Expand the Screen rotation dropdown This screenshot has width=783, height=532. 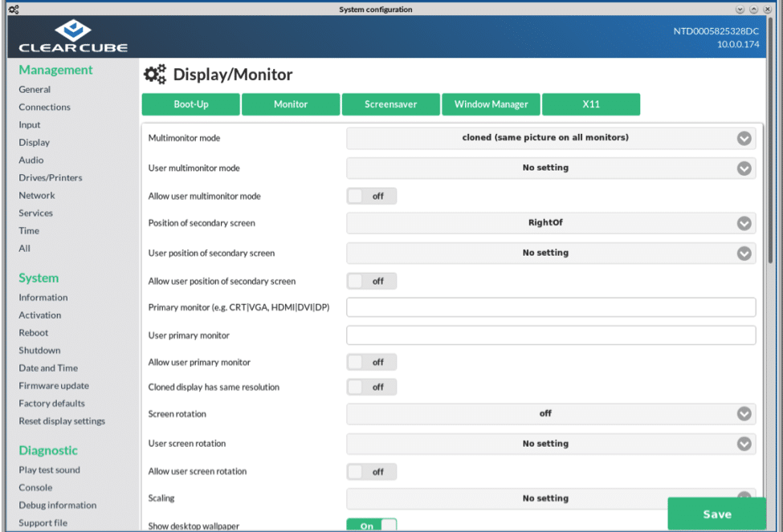551,414
